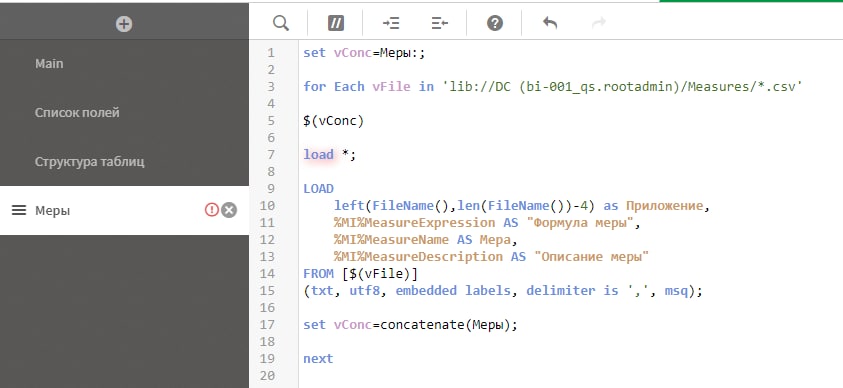Click the '(txt, utf8, embedded labels' line
Image resolution: width=843 pixels, height=388 pixels.
pyautogui.click(x=503, y=291)
